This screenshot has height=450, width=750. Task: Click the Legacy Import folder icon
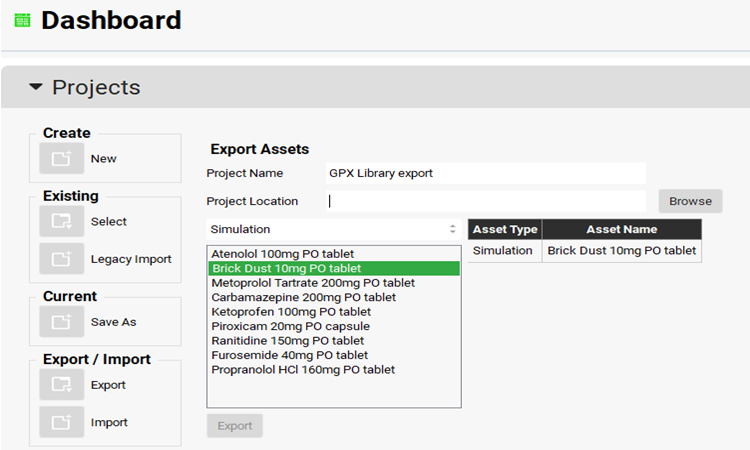[x=61, y=259]
